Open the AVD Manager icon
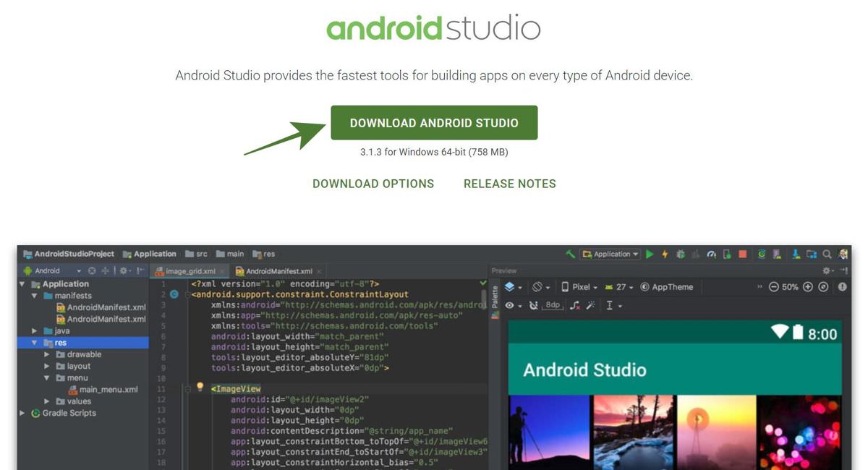 [776, 254]
